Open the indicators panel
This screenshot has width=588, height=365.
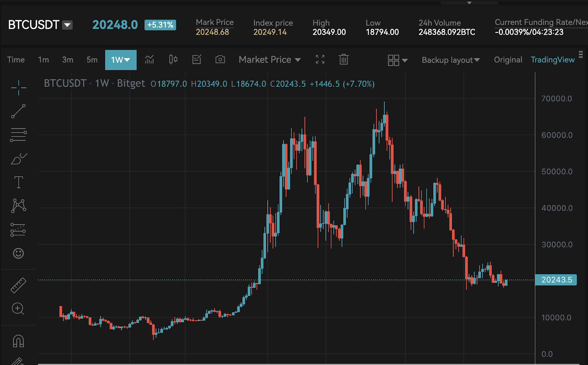(149, 59)
